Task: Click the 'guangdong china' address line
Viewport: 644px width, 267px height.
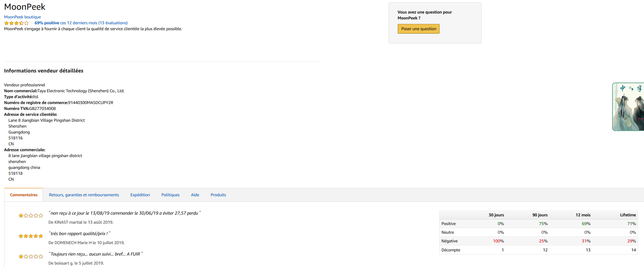Action: [24, 167]
